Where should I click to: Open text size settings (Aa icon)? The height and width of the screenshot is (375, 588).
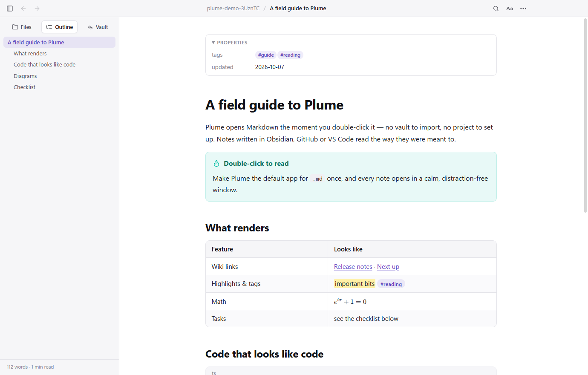510,9
